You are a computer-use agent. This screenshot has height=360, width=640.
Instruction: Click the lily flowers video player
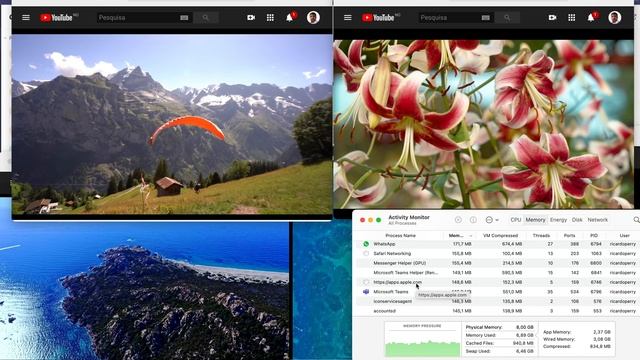(484, 124)
